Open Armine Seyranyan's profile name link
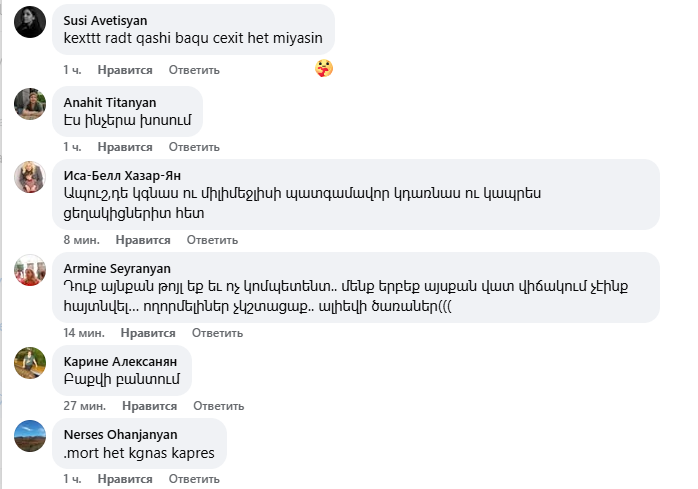Image resolution: width=698 pixels, height=489 pixels. click(117, 268)
